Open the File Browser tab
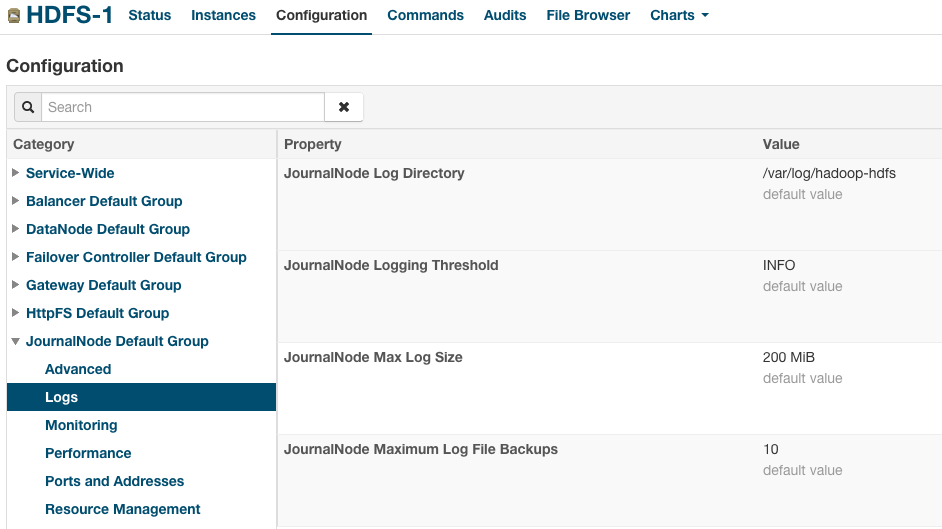The image size is (942, 529). pyautogui.click(x=588, y=16)
